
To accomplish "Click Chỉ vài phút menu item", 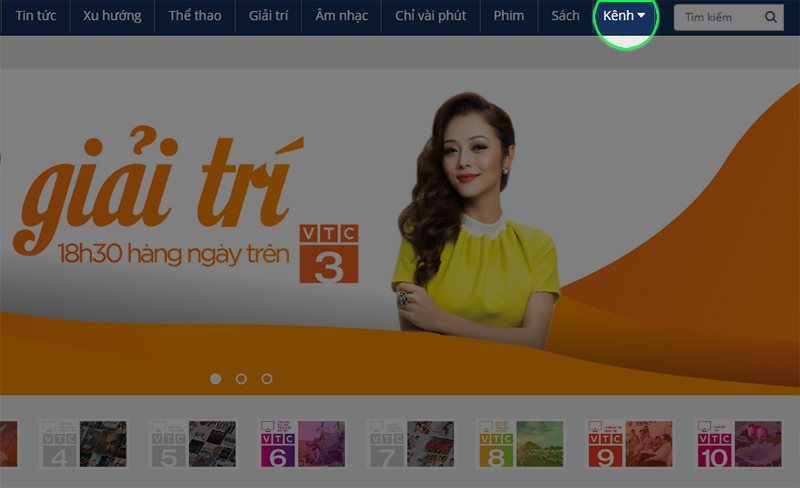I will 431,16.
